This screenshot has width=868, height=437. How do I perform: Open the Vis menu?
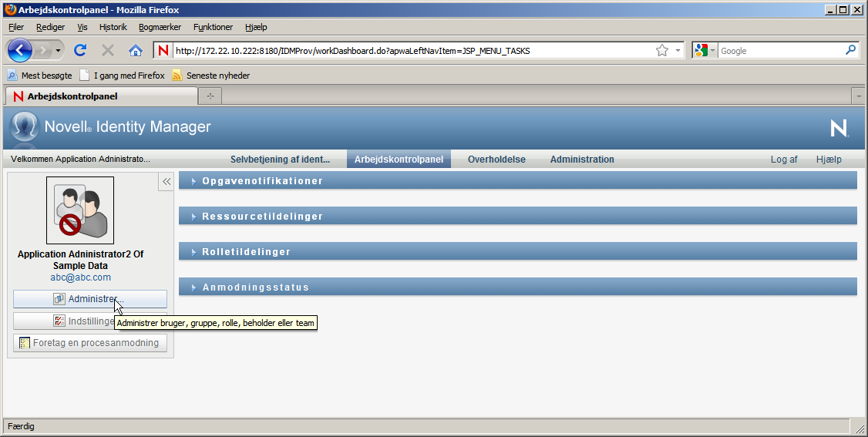click(82, 26)
